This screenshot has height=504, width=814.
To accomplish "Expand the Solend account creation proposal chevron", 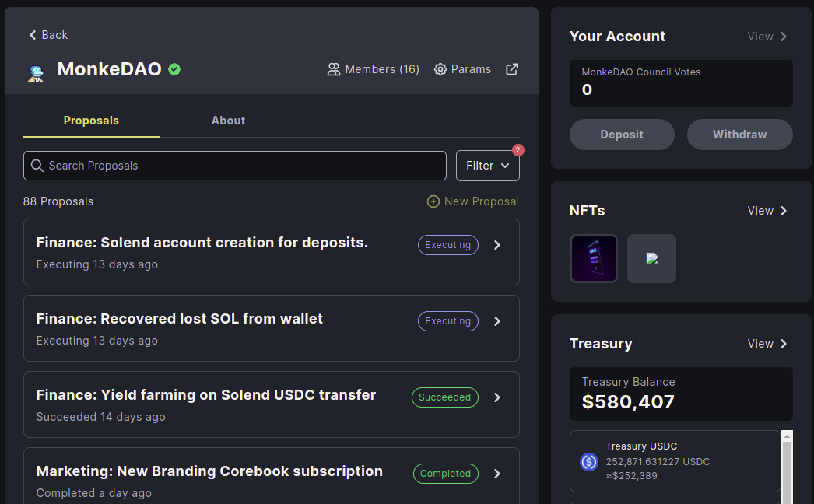I will pos(497,245).
